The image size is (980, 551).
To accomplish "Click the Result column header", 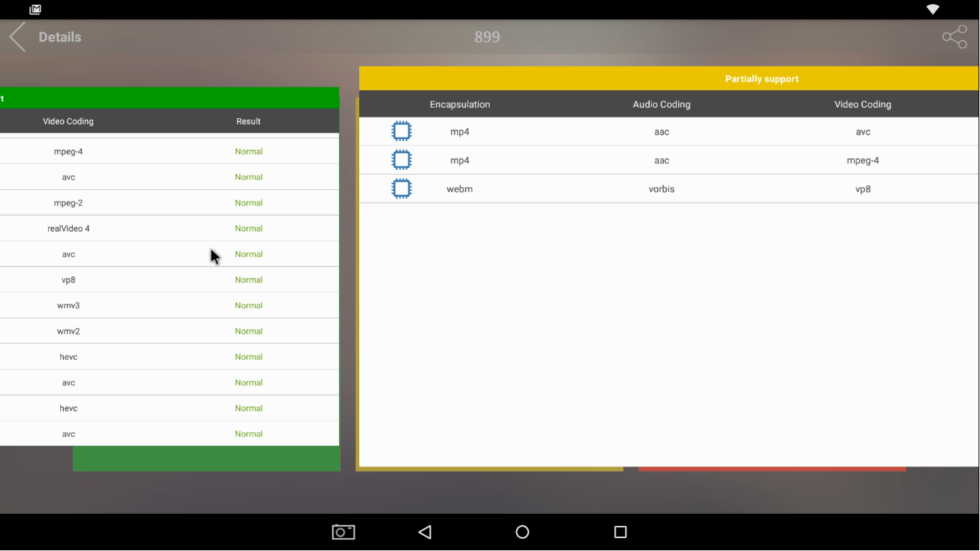I will click(x=249, y=121).
